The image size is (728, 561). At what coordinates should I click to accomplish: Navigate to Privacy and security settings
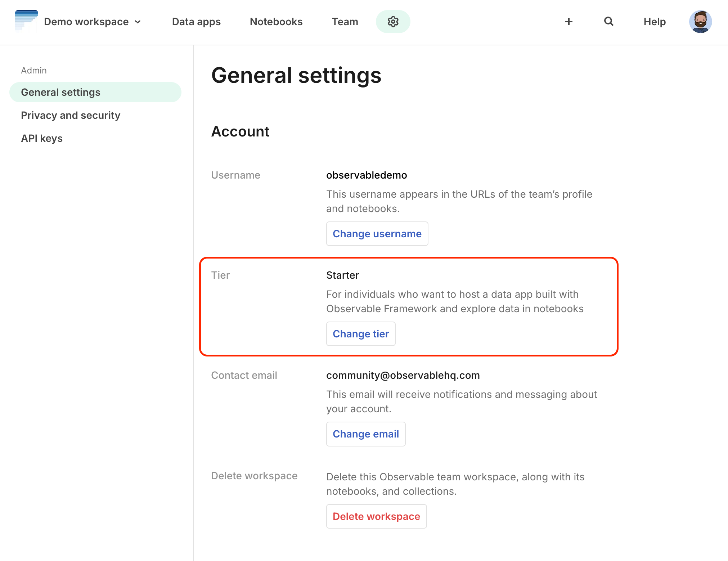[x=71, y=115]
